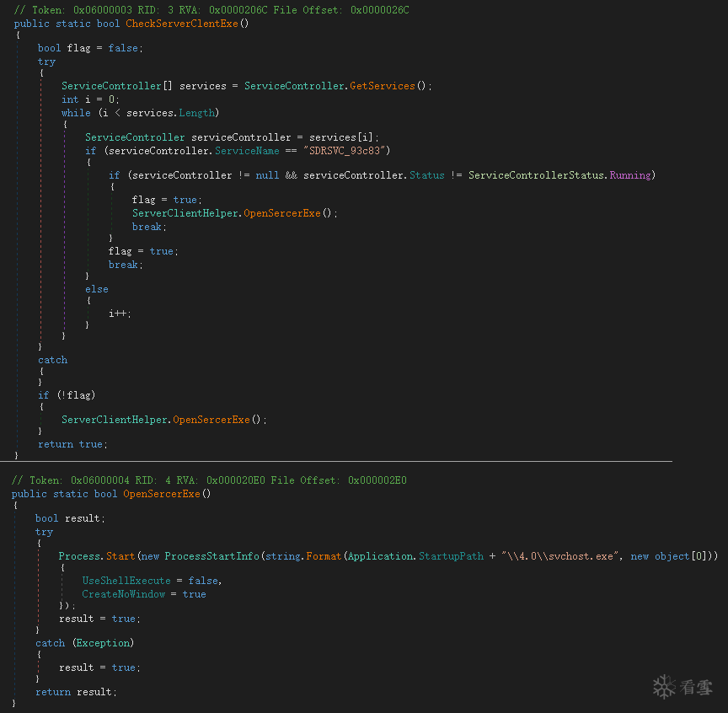The image size is (728, 713).
Task: Select the GetServices method call
Action: pyautogui.click(x=382, y=86)
